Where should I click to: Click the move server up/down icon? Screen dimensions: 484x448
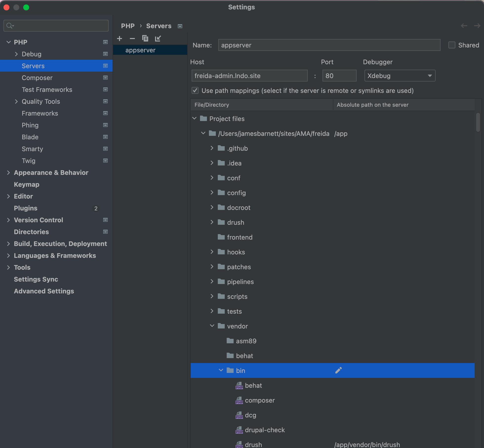157,39
